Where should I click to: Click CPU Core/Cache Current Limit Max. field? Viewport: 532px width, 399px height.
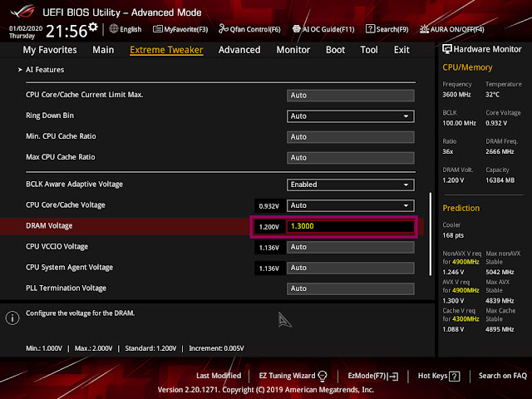350,96
